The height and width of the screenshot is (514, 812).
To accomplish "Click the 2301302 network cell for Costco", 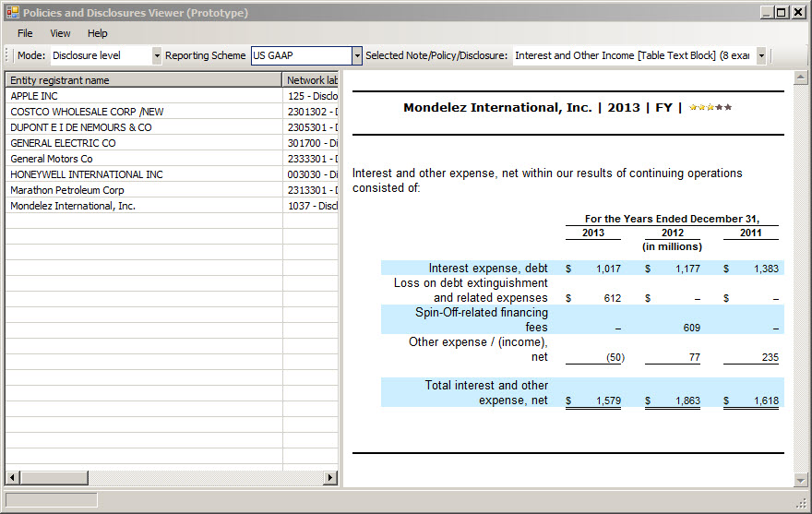I will pyautogui.click(x=311, y=112).
